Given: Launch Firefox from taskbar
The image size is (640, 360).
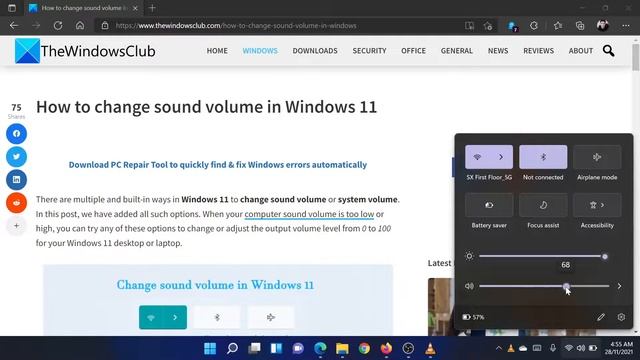Looking at the screenshot, I should click(386, 349).
